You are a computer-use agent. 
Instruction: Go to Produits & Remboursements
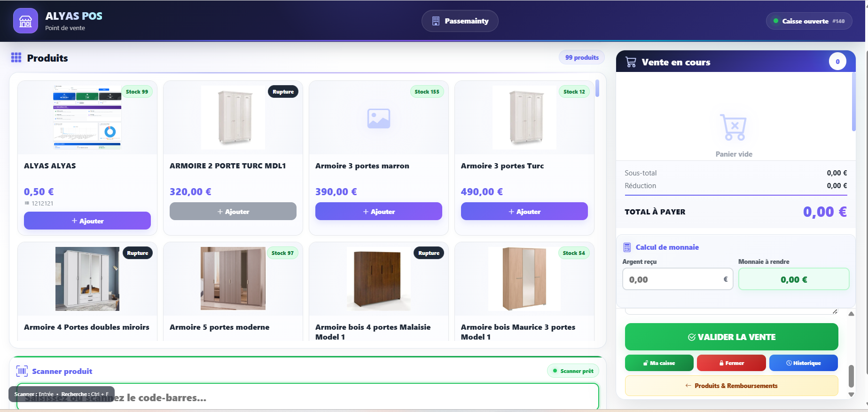point(732,386)
